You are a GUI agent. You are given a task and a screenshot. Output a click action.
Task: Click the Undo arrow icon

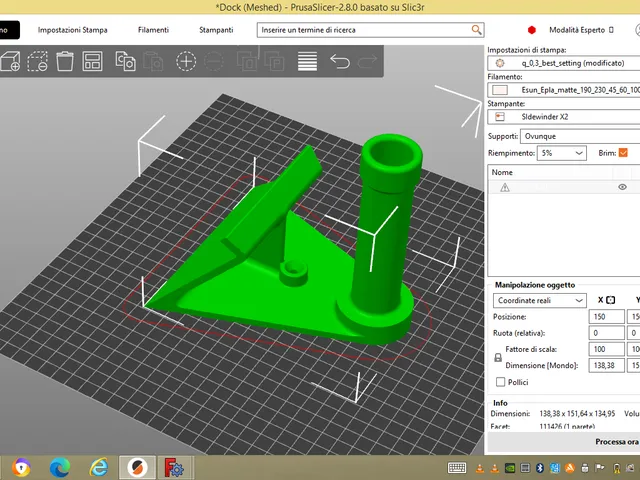[x=340, y=61]
